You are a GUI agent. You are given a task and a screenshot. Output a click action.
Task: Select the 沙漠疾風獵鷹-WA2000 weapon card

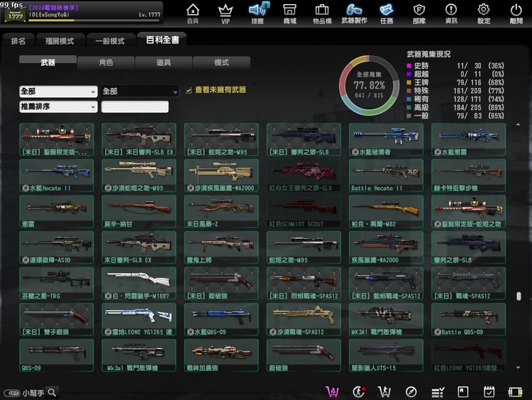(x=221, y=175)
